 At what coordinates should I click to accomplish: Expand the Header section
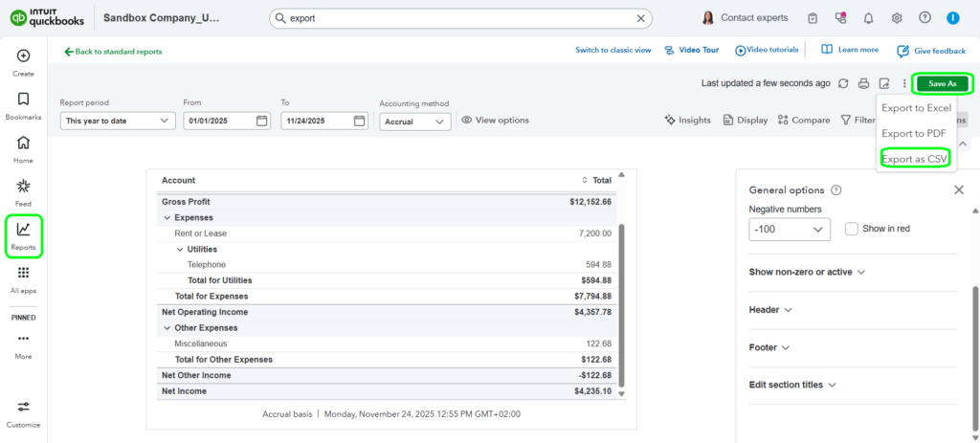click(x=770, y=310)
